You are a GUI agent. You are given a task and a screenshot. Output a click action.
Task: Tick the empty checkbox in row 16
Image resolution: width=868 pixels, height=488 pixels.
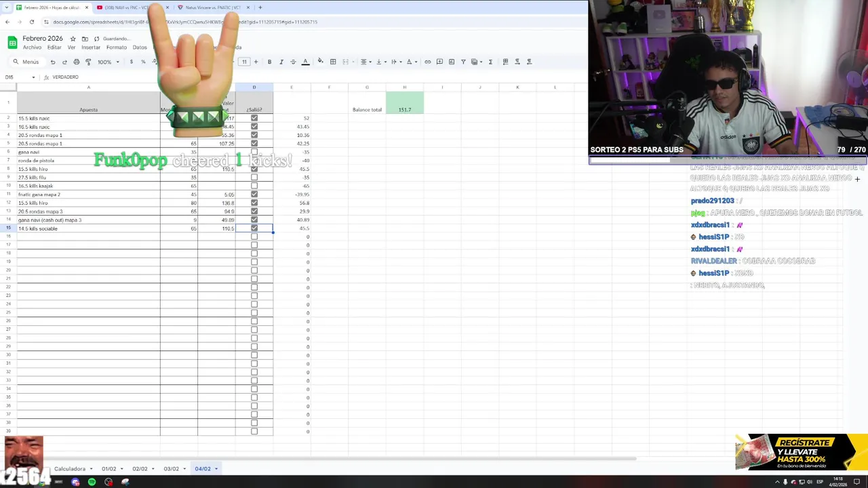tap(254, 237)
